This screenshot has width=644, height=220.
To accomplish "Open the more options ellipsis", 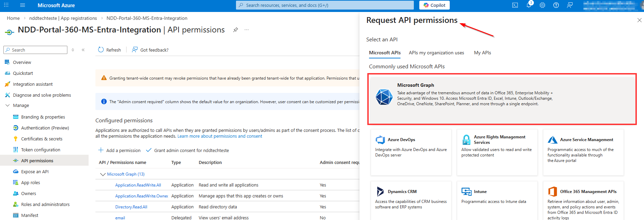I will pos(247,30).
